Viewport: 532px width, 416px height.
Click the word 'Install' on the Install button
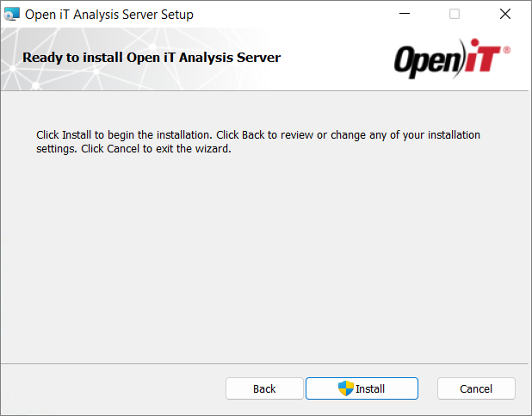(x=370, y=388)
